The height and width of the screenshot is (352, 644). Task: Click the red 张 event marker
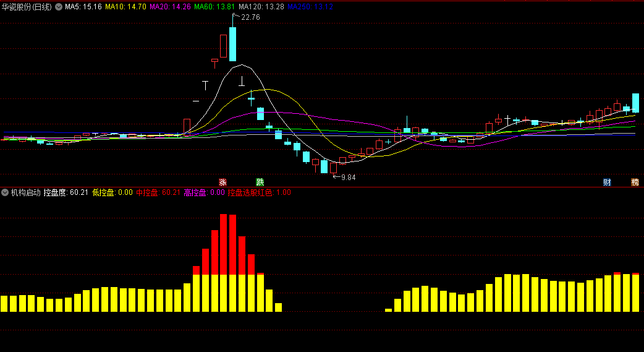222,182
